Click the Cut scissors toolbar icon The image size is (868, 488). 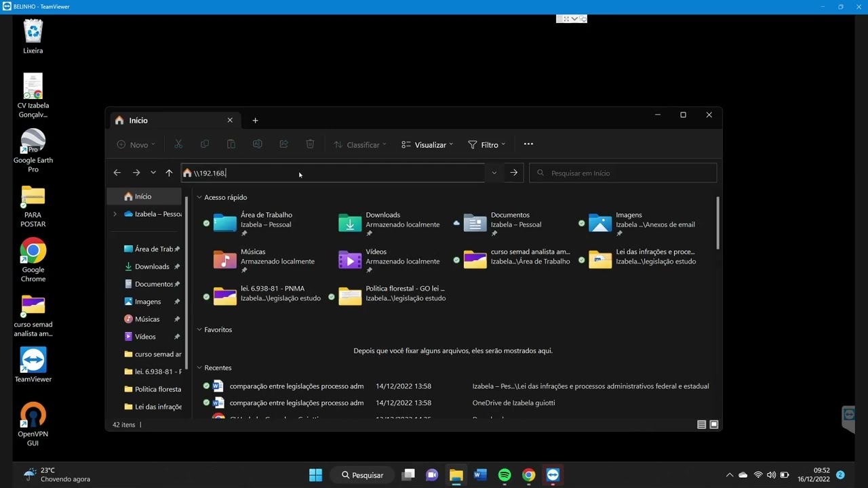tap(178, 144)
